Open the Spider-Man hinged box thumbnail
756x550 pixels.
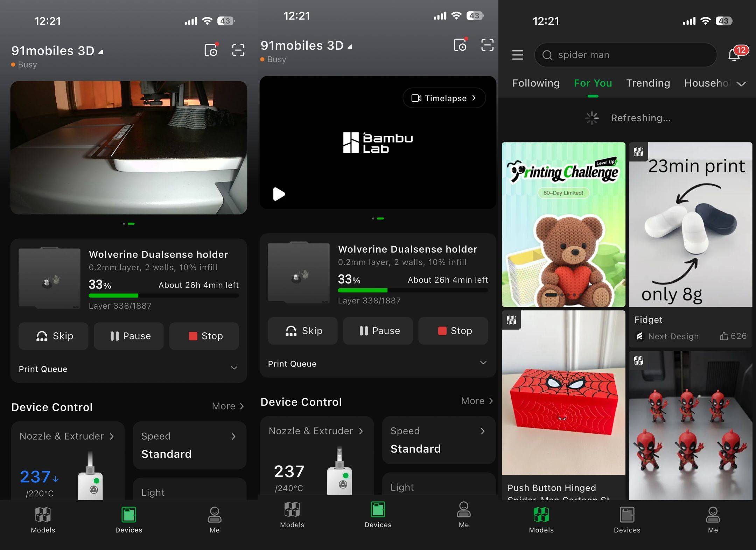(x=563, y=393)
